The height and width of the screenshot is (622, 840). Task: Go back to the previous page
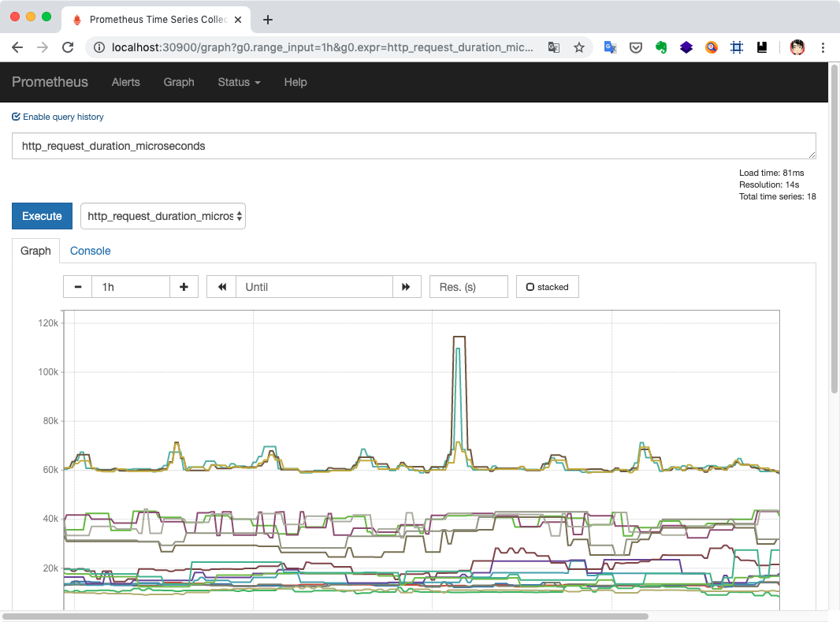[17, 47]
